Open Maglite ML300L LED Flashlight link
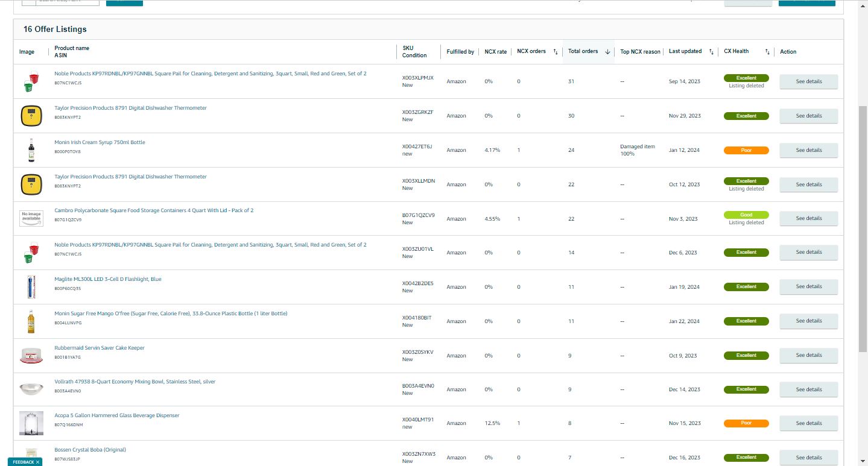The height and width of the screenshot is (466, 868). 108,279
